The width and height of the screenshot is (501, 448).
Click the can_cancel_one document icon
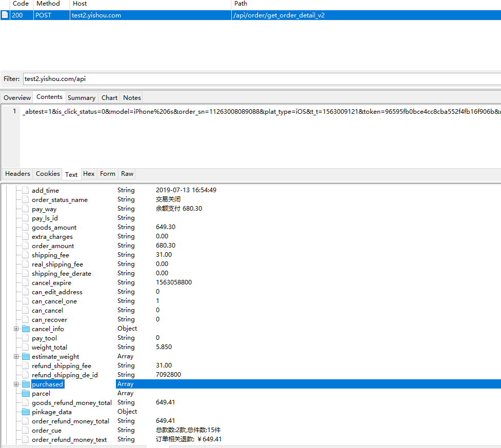point(26,301)
